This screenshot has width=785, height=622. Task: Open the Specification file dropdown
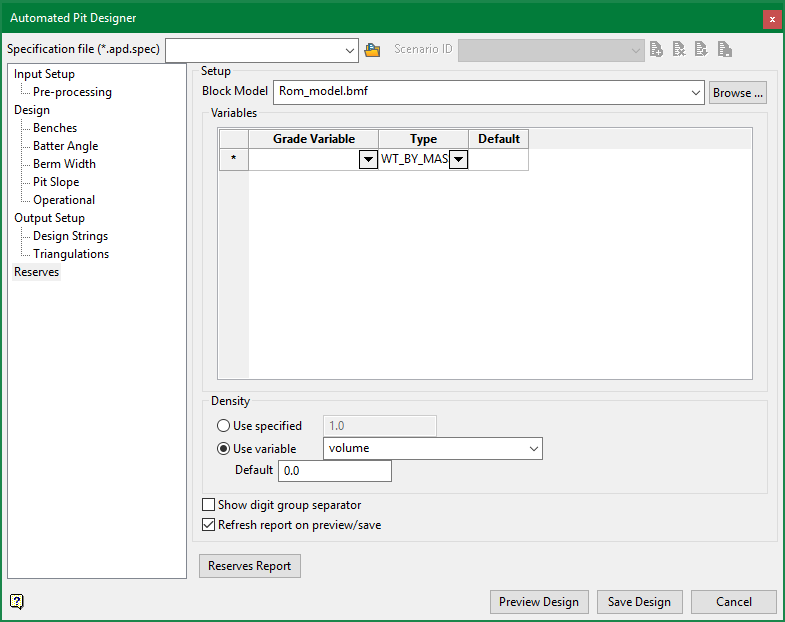(x=349, y=50)
